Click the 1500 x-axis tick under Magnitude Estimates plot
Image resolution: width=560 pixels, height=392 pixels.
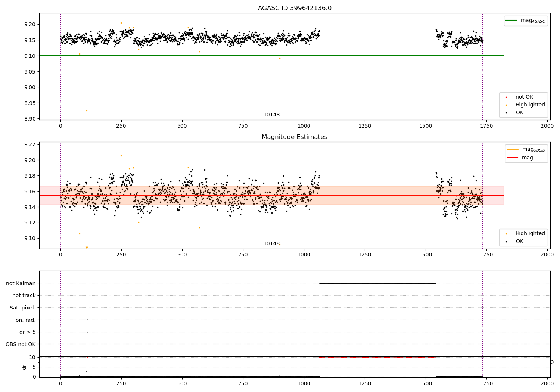[426, 255]
